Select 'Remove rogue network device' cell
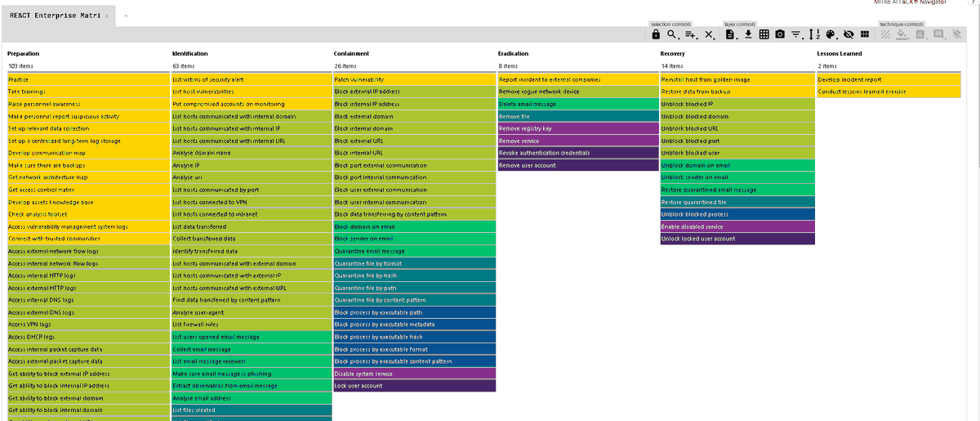Screen dimensions: 980x421 (577, 92)
